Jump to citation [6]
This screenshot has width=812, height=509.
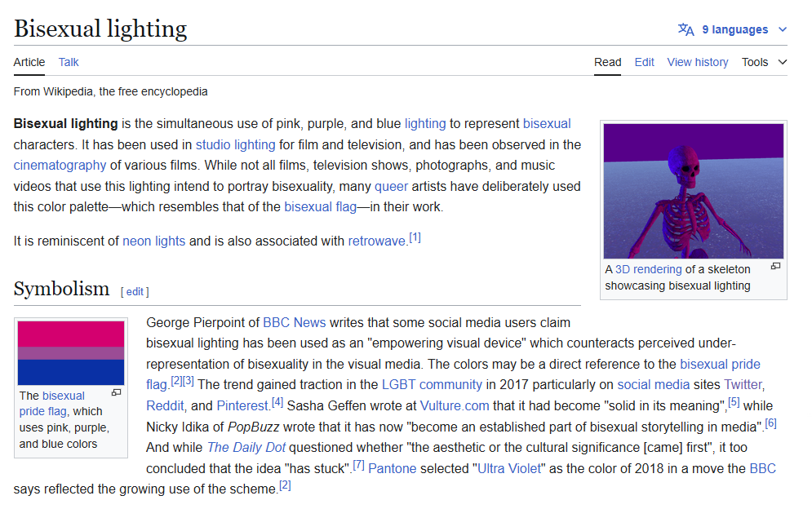click(770, 423)
